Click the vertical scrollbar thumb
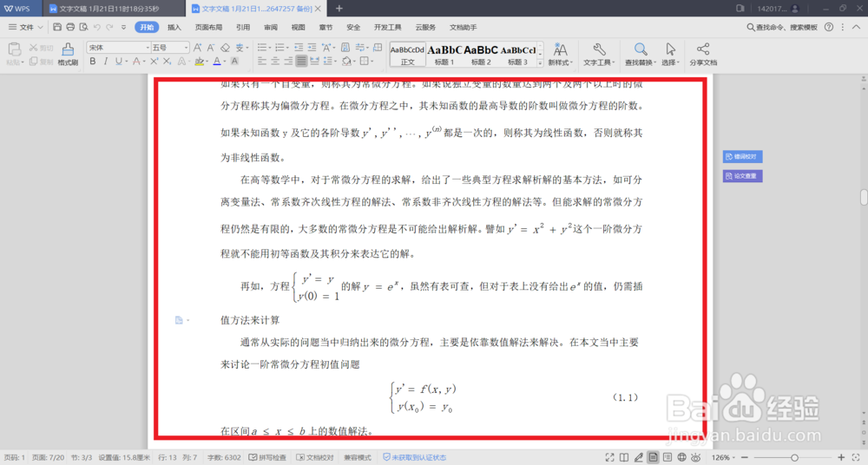 click(864, 197)
